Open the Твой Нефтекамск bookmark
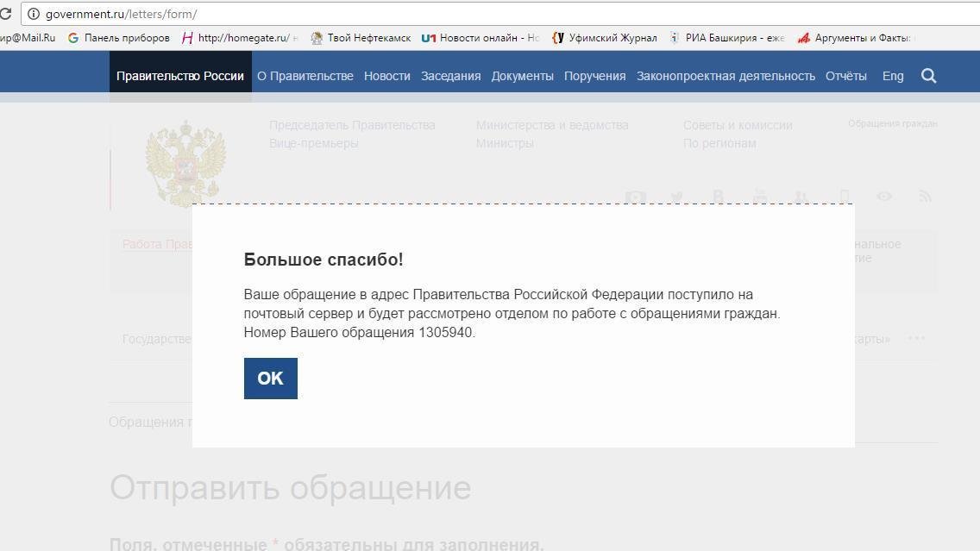980x551 pixels. pos(361,38)
